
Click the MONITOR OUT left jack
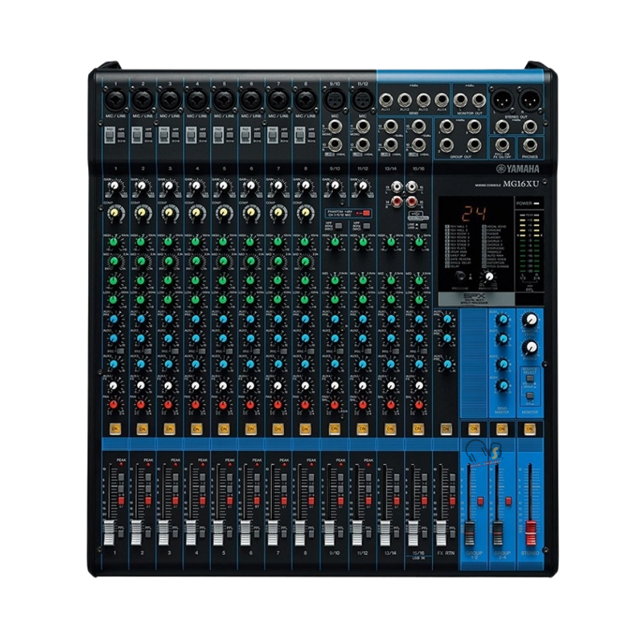460,99
